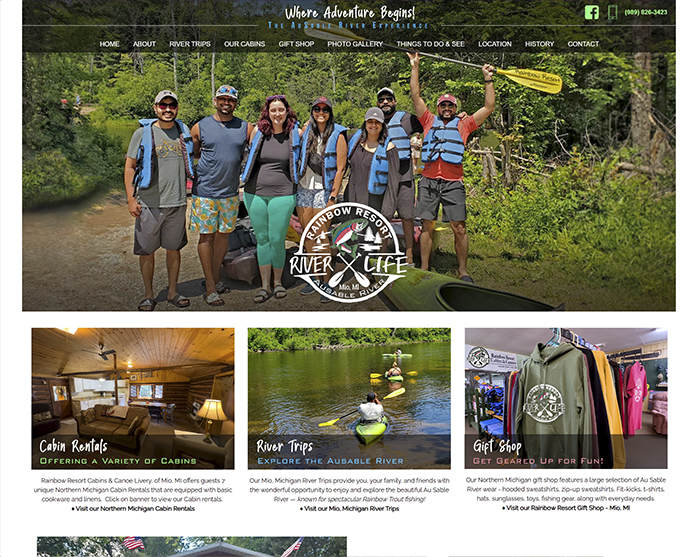Call the (989) 826-3423 phone number
700x557 pixels.
point(646,12)
